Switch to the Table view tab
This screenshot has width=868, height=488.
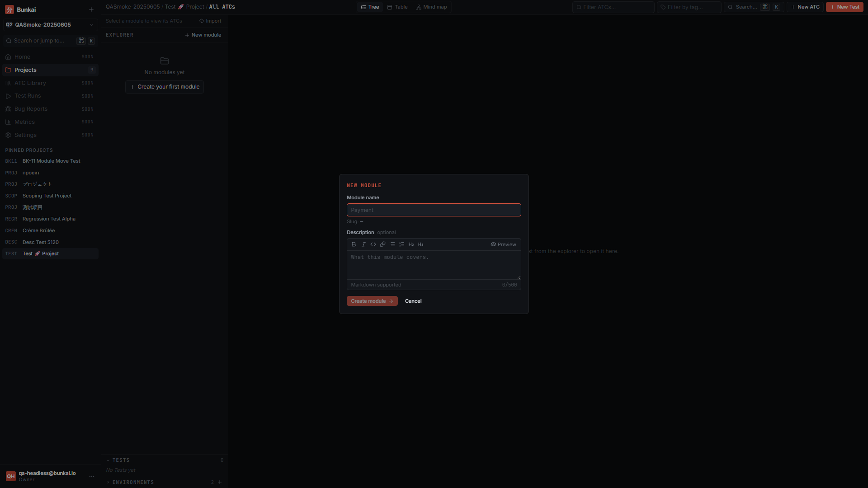[x=397, y=7]
